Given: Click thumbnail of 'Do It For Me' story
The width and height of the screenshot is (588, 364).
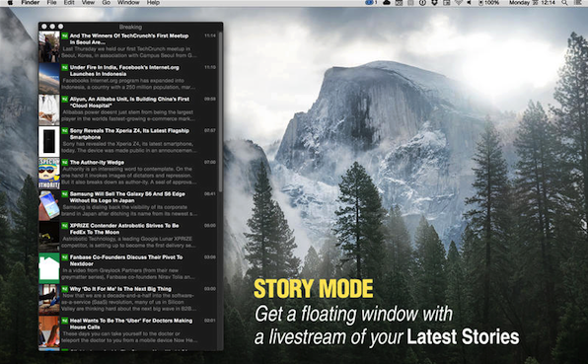Looking at the screenshot, I should (49, 300).
